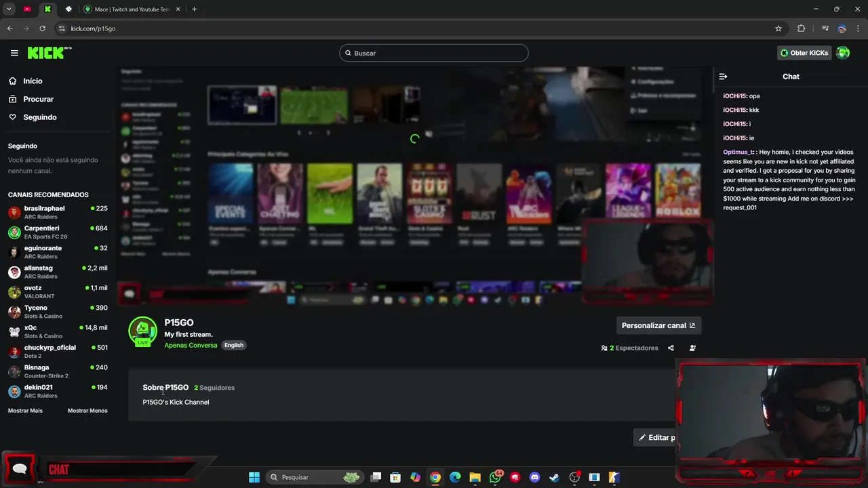Click the P15GO live avatar
Viewport: 868px width, 488px height.
(142, 331)
